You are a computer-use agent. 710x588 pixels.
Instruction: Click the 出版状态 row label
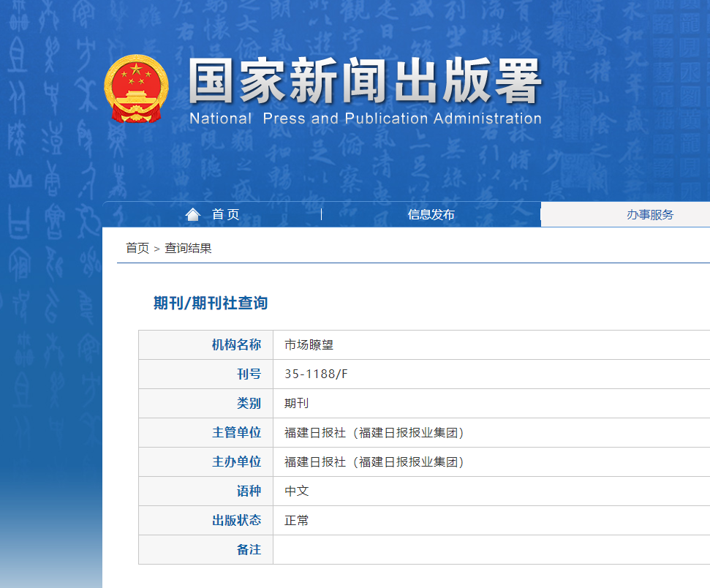[236, 521]
